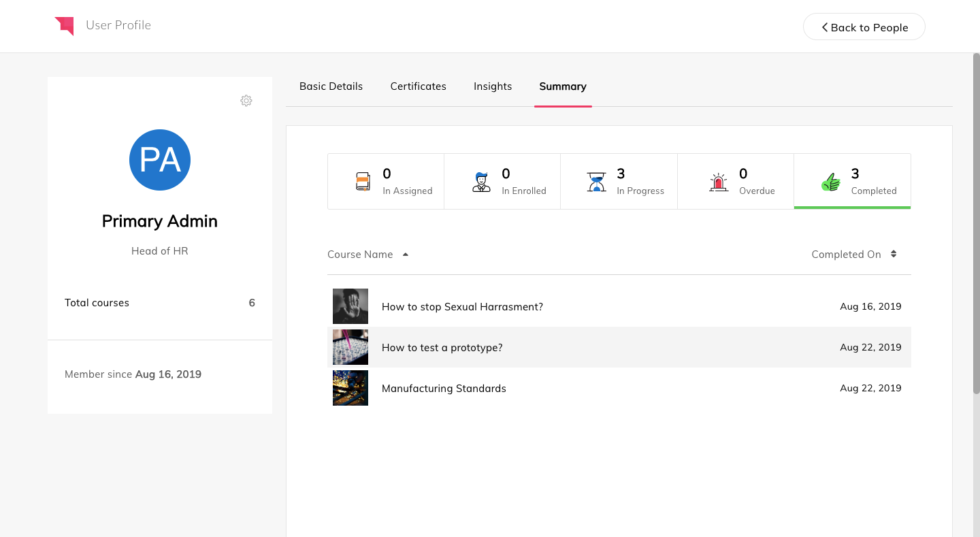Click the pink app logo
This screenshot has width=980, height=537.
[x=65, y=25]
